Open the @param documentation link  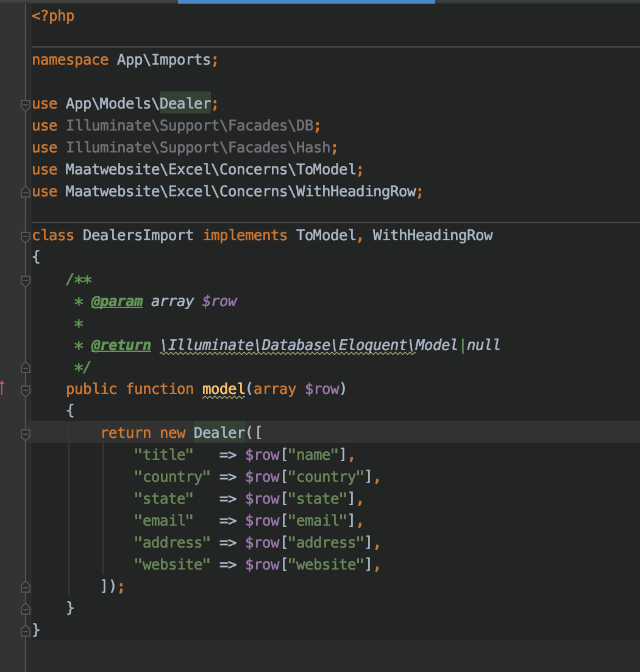pos(116,301)
